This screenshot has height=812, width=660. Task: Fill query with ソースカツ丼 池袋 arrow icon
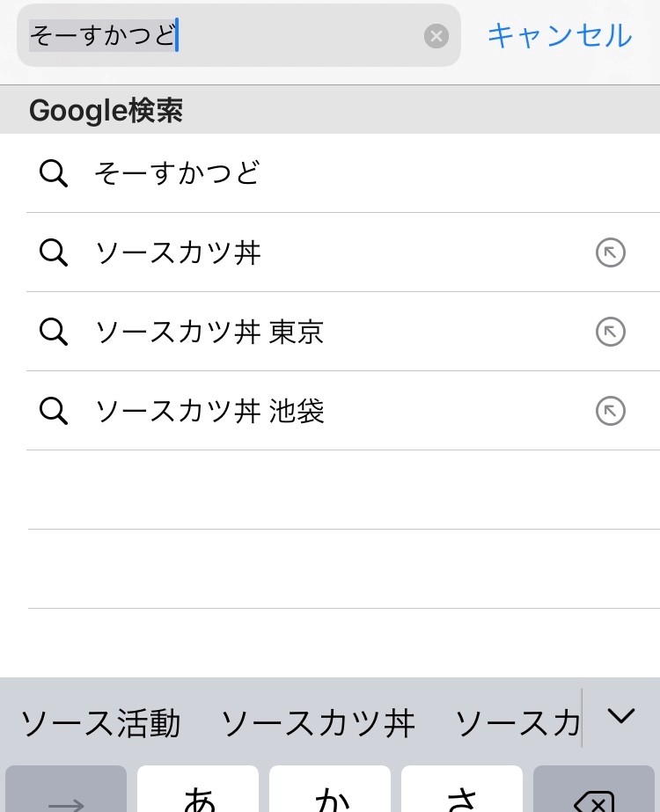pos(611,411)
